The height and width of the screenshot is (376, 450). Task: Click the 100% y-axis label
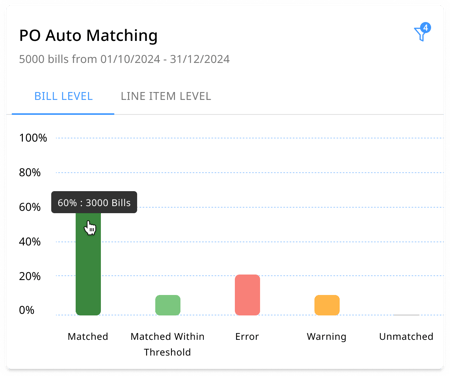pos(33,138)
